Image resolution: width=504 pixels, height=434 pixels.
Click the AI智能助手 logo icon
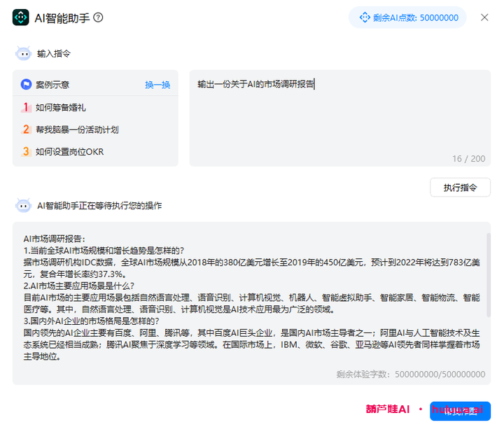[x=21, y=17]
